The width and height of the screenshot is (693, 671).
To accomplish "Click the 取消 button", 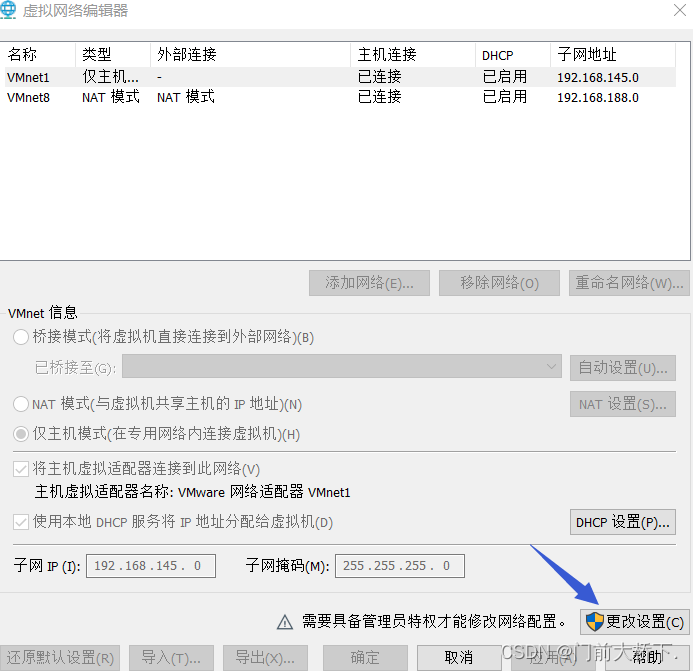I will tap(459, 658).
